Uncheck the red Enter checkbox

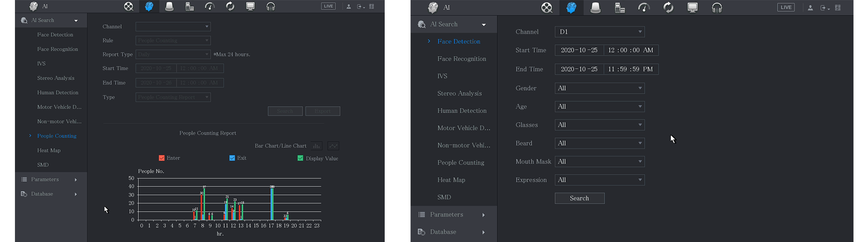161,158
